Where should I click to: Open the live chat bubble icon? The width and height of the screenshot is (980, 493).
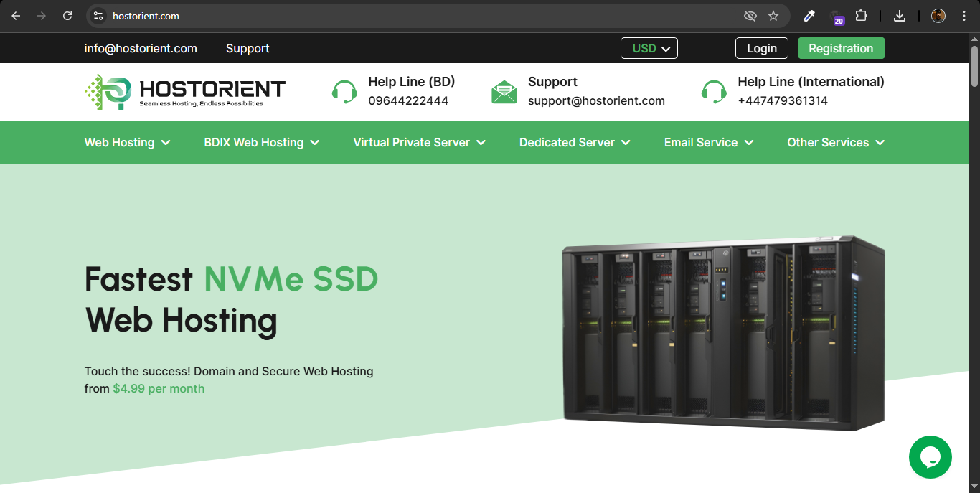tap(930, 457)
